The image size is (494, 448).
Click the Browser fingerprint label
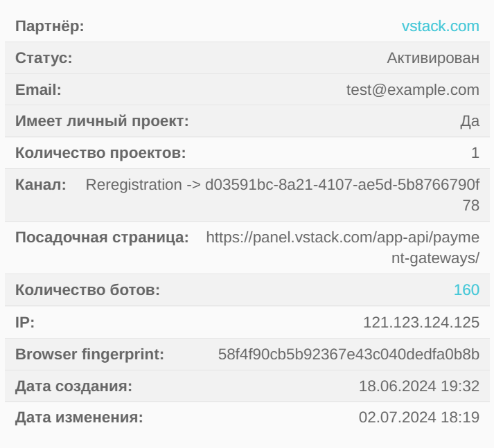point(90,355)
